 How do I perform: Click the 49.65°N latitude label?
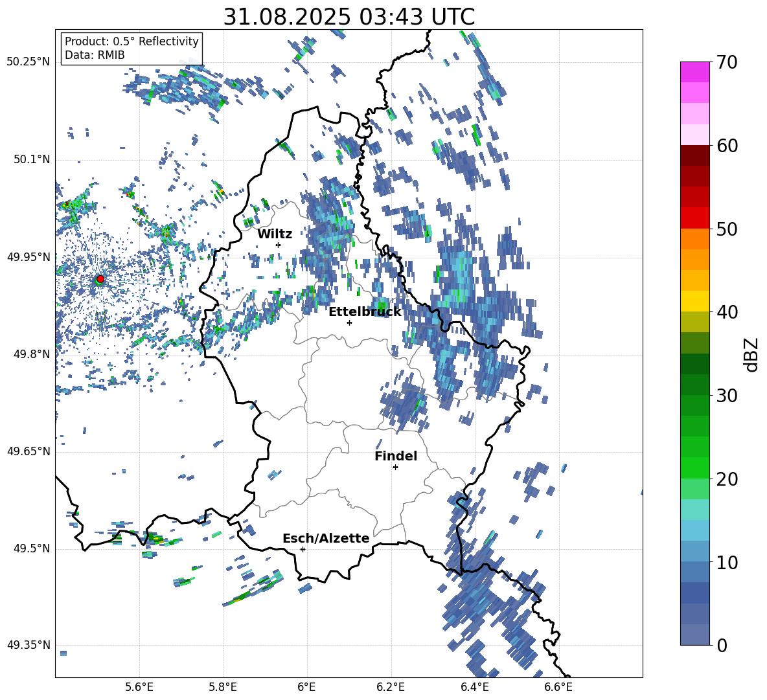click(29, 451)
